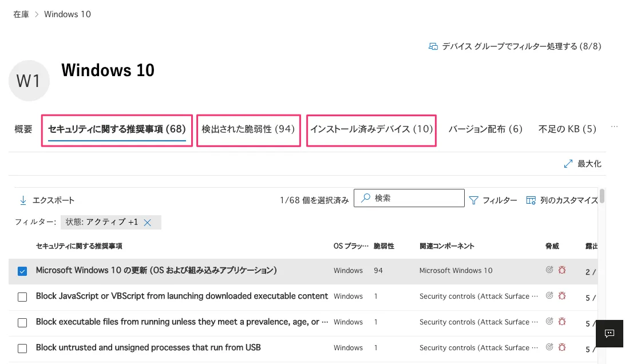Image resolution: width=625 pixels, height=364 pixels.
Task: Uncheck the Microsoft Windows 10 update row
Action: pos(22,271)
